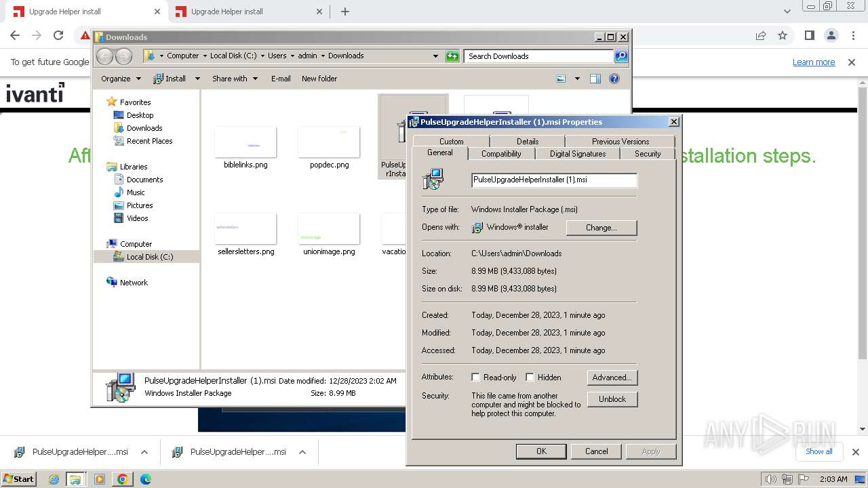Select Downloads in navigation pane
Screen dimensions: 868x488
(144, 128)
